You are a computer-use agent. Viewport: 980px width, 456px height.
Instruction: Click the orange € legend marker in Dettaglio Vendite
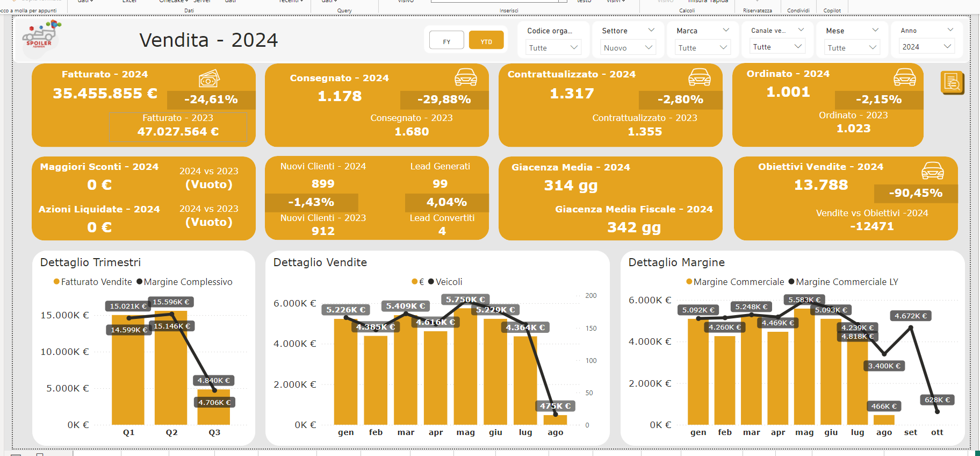click(x=414, y=282)
